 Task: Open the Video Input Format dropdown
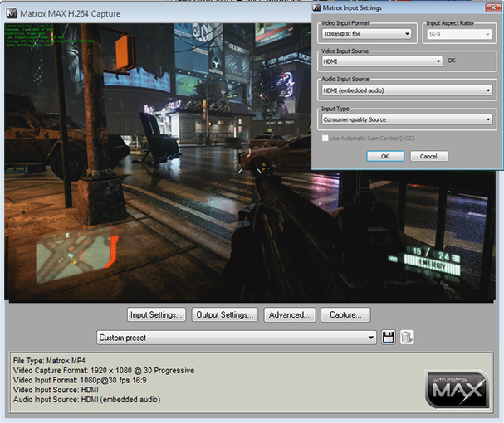coord(366,34)
